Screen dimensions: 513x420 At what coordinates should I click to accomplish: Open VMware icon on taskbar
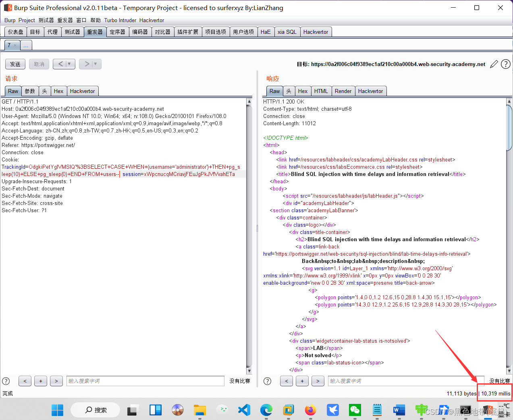point(288,410)
